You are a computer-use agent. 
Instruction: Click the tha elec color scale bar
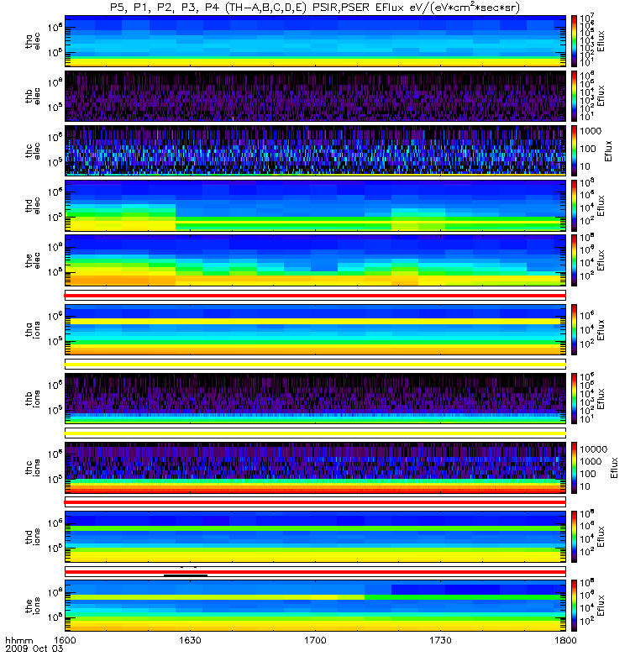[x=574, y=41]
